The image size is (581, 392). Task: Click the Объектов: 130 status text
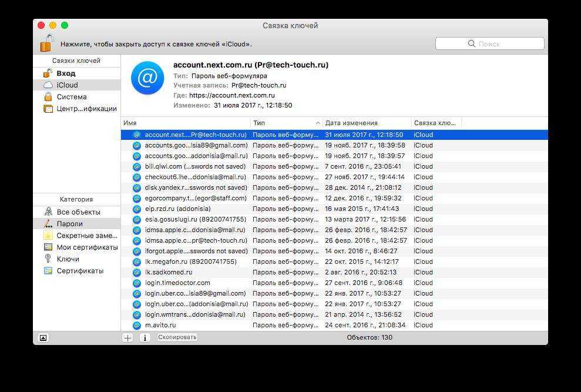pos(370,337)
